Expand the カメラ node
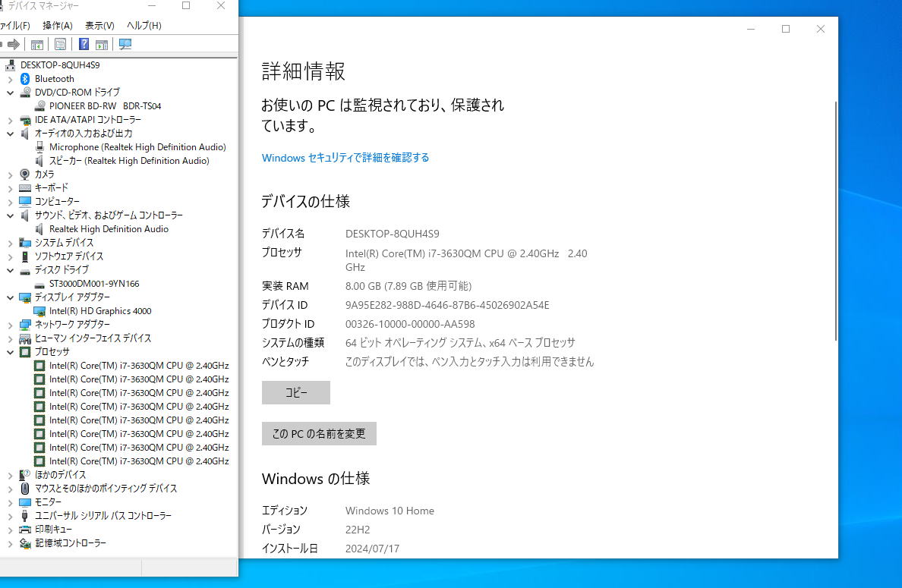 point(11,175)
